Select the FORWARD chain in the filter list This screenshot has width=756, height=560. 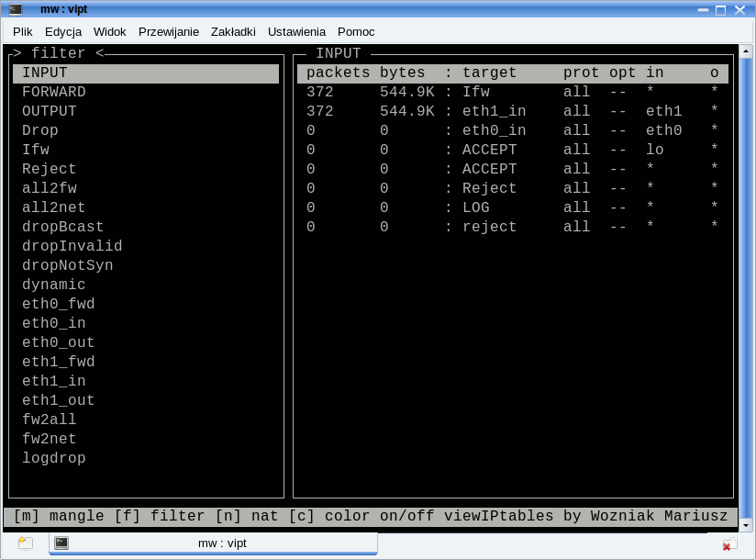coord(54,92)
